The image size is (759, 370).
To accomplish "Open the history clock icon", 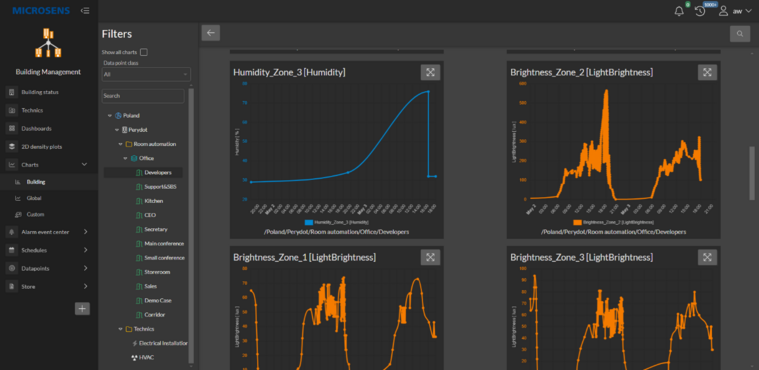I will (x=700, y=11).
